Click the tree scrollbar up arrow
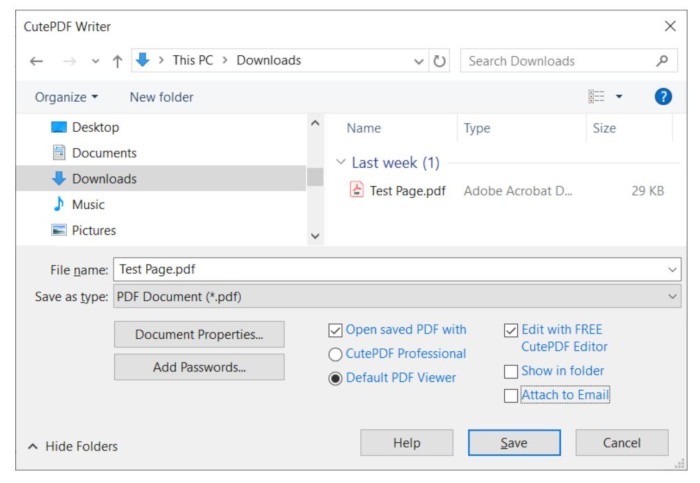The image size is (700, 483). 315,123
